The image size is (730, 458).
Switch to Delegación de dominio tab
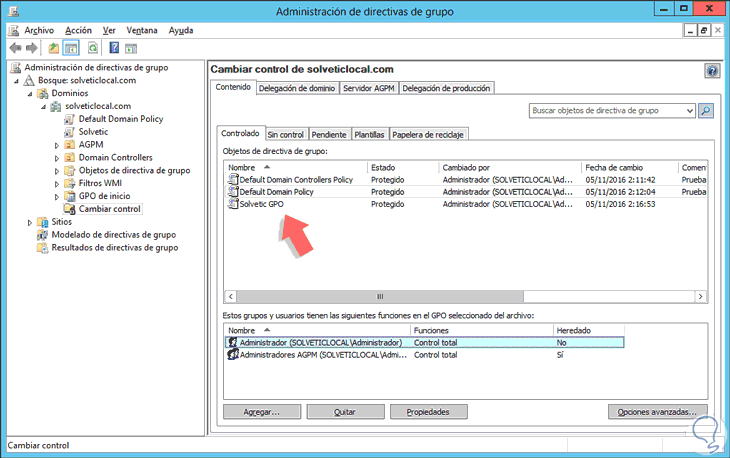coord(297,88)
